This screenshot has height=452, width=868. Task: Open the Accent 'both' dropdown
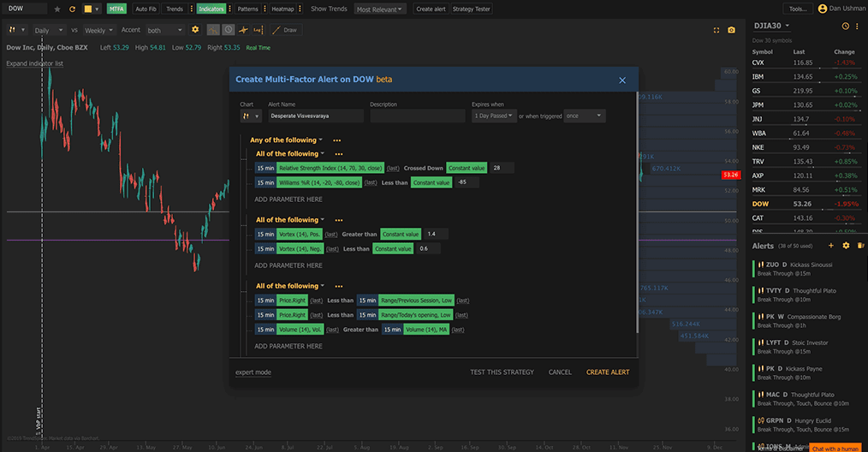[165, 30]
